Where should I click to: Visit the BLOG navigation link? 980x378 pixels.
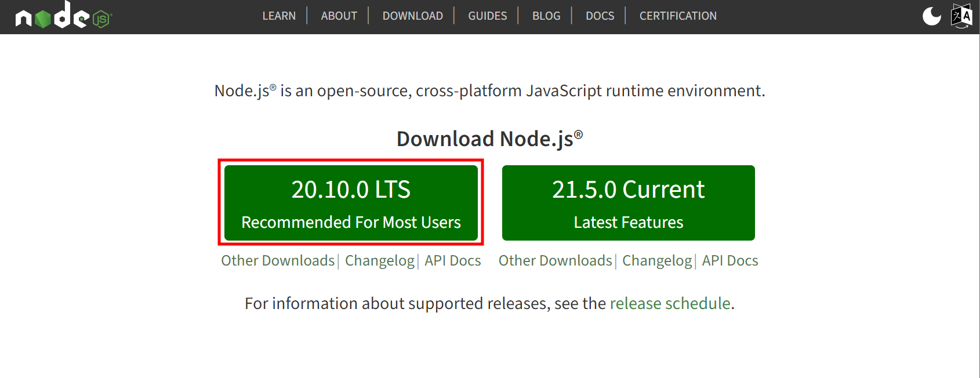click(546, 16)
